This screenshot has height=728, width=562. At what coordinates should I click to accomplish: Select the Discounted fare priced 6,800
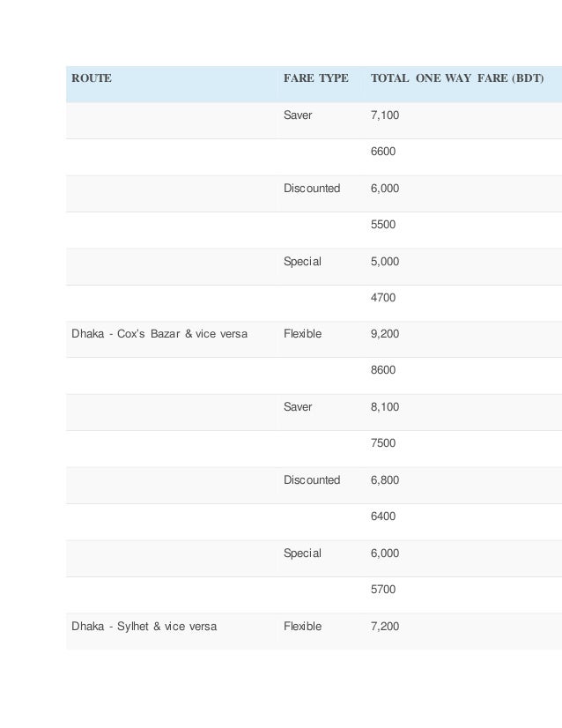coord(312,480)
